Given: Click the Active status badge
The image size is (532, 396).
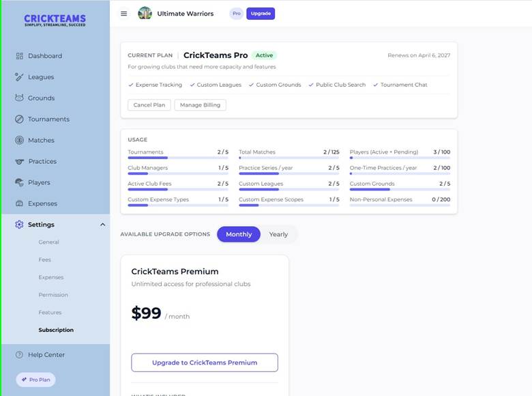Looking at the screenshot, I should tap(265, 55).
